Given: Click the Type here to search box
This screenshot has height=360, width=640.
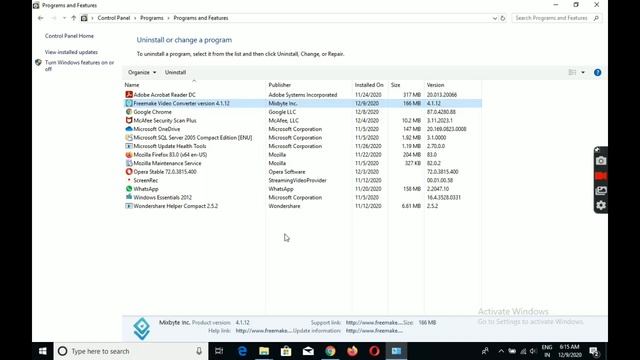Looking at the screenshot, I should click(x=131, y=351).
